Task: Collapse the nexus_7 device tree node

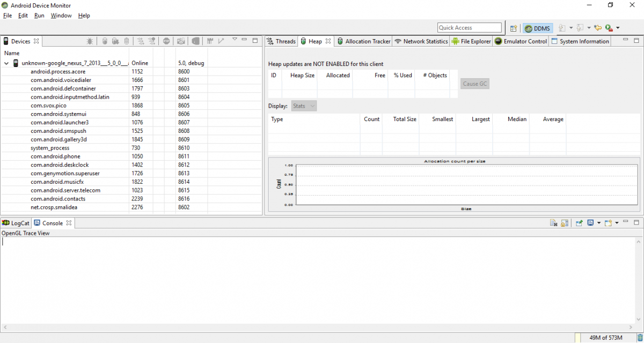Action: click(6, 63)
